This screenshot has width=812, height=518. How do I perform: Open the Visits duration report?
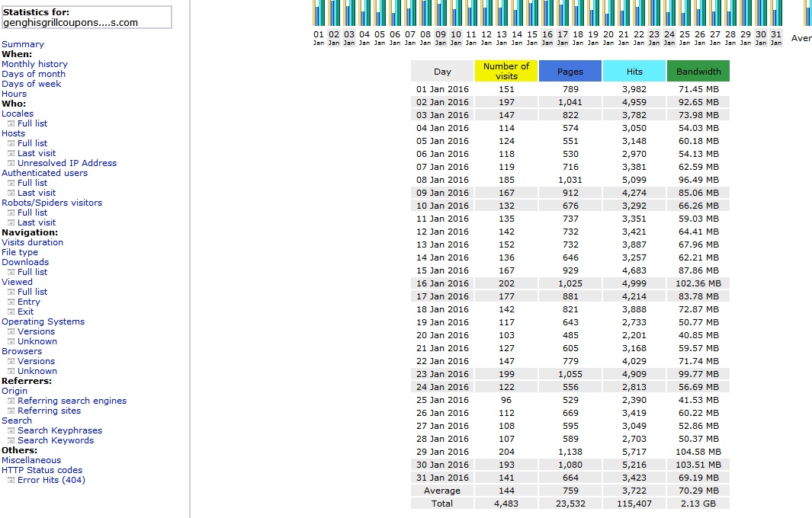click(x=32, y=242)
